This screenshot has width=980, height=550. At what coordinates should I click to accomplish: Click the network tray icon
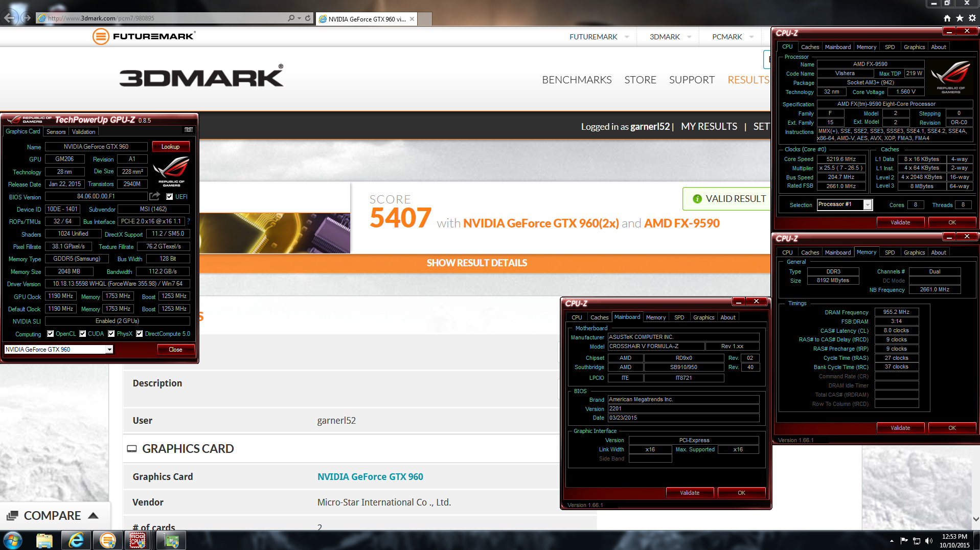(x=917, y=541)
